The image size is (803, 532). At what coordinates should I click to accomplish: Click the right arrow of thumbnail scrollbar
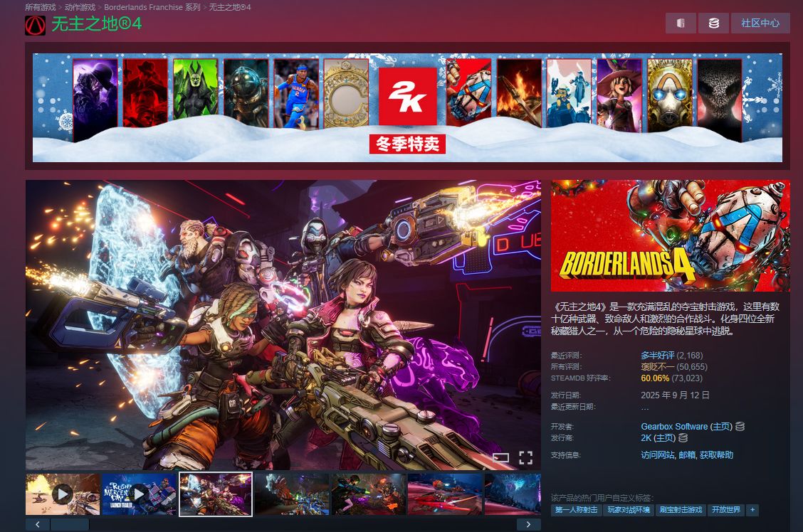click(x=528, y=524)
